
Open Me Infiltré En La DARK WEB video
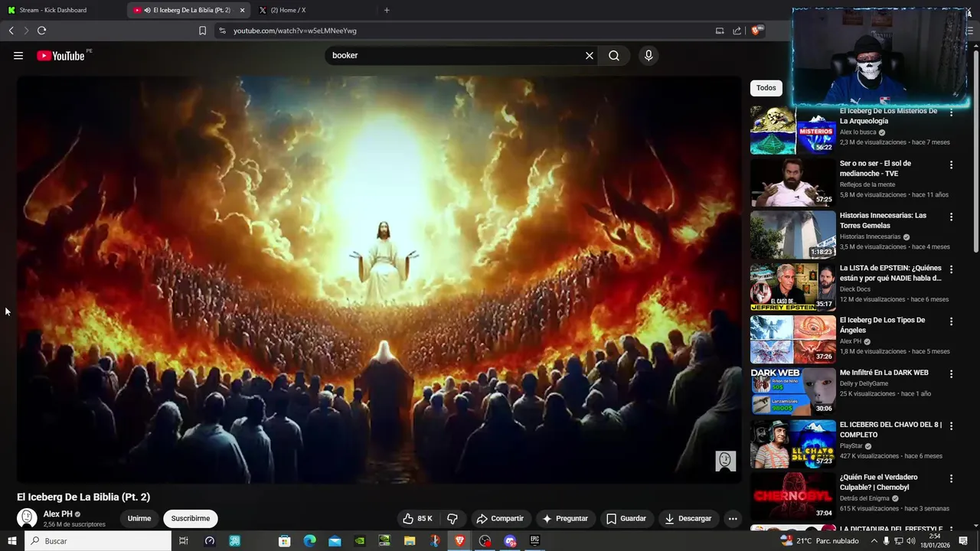[x=884, y=373]
